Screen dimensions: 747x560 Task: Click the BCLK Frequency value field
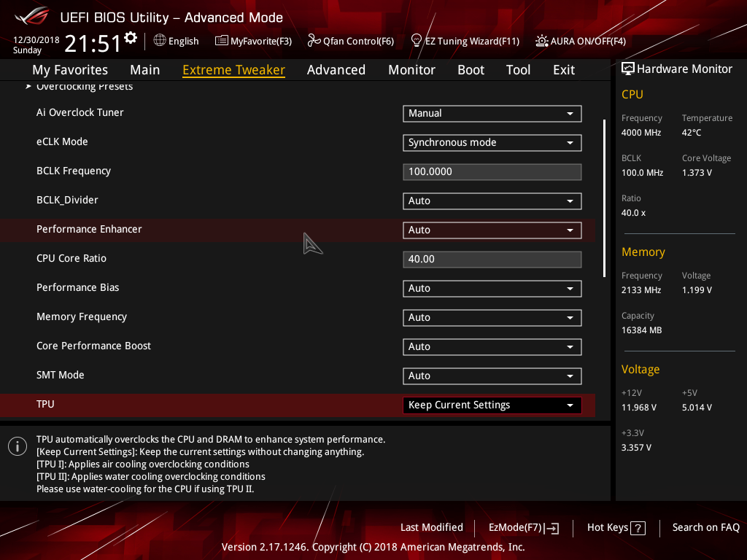click(x=492, y=172)
